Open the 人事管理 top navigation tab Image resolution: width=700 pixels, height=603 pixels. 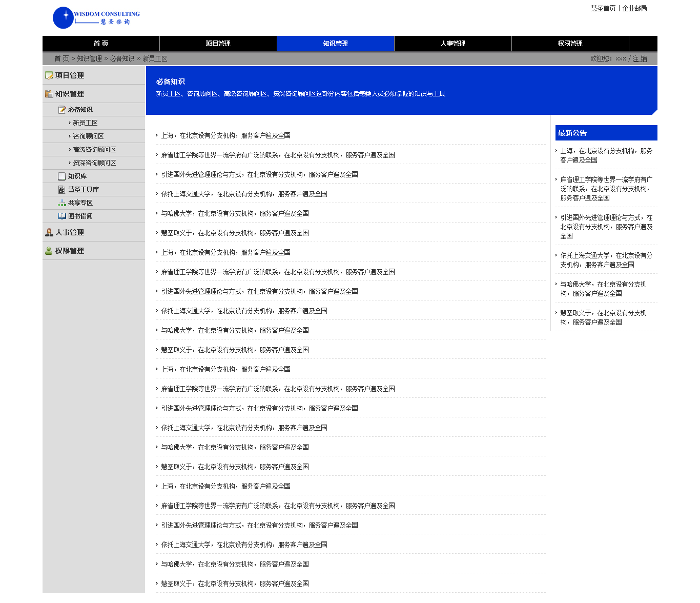click(453, 44)
